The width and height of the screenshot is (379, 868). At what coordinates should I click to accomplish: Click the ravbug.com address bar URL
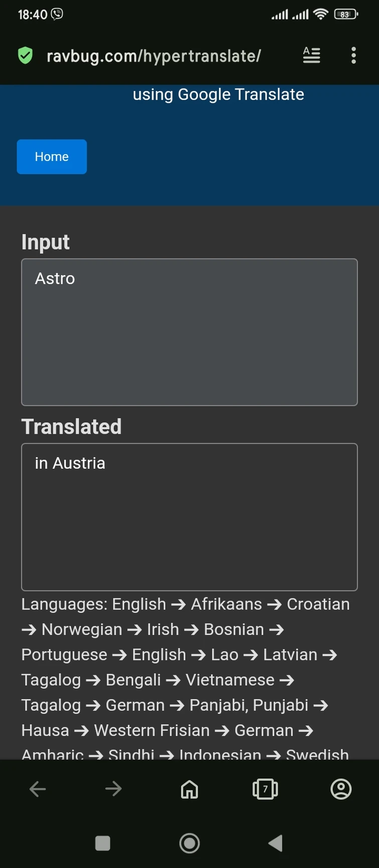point(154,56)
